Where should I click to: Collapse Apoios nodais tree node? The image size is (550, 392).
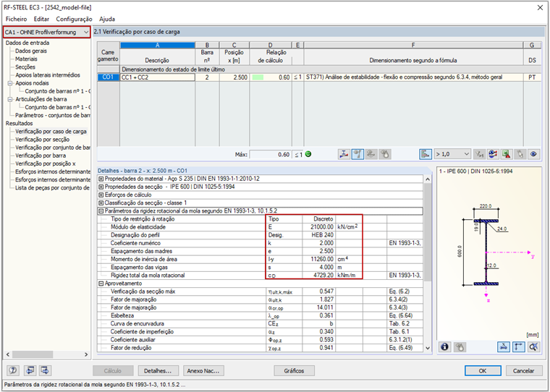click(x=10, y=83)
